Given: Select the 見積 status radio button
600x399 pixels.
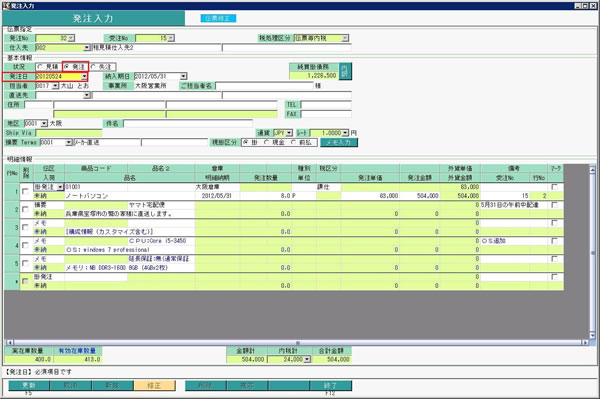Looking at the screenshot, I should coord(40,67).
